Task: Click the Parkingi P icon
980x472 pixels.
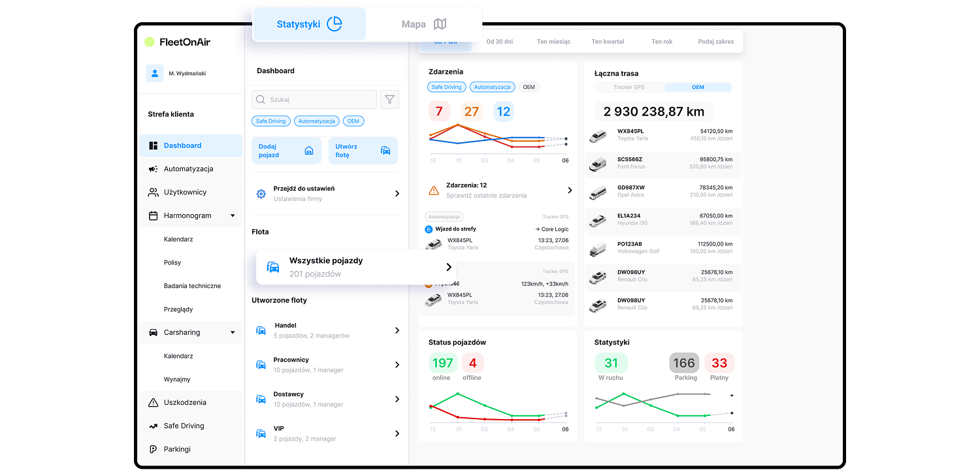Action: 153,449
